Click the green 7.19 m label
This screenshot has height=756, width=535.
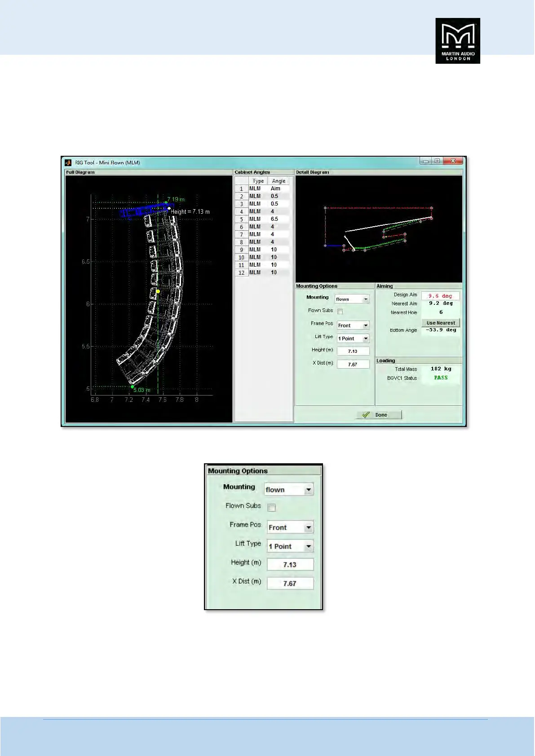176,199
